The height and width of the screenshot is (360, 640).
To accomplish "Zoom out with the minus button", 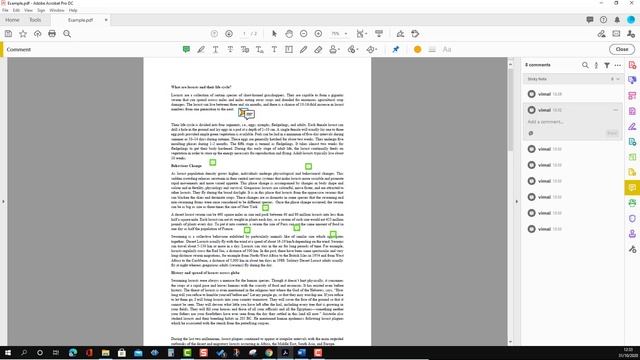I will 303,34.
